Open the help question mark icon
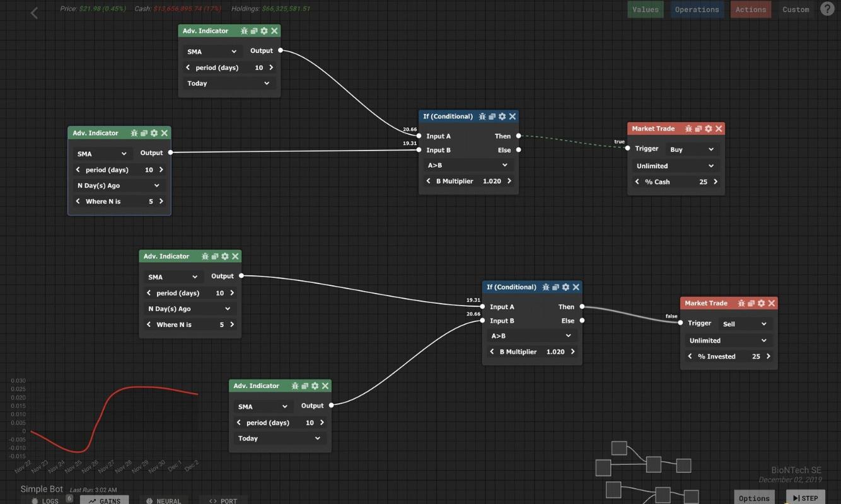The image size is (841, 504). [x=826, y=9]
